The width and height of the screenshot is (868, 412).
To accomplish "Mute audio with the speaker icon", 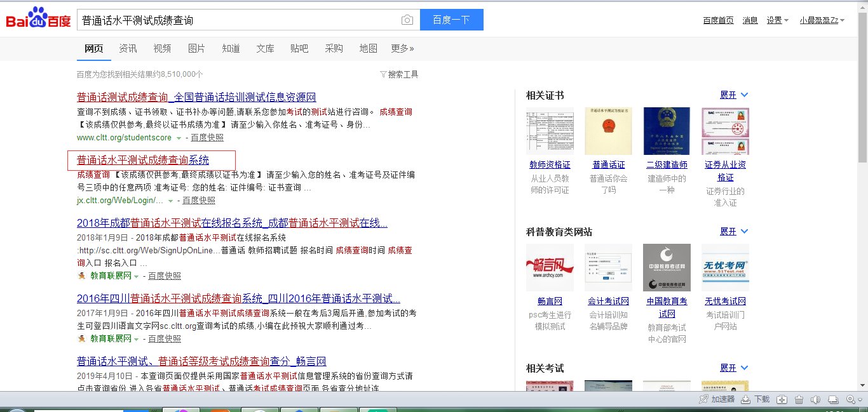I will pos(815,399).
